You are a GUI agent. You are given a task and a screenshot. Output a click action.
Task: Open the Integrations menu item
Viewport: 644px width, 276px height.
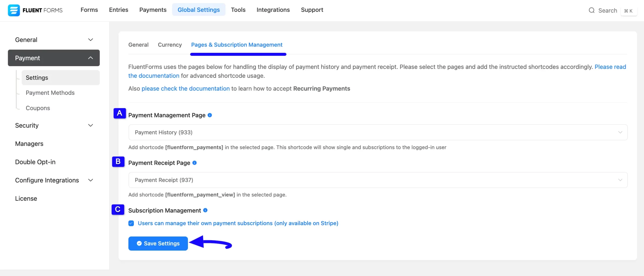tap(273, 10)
